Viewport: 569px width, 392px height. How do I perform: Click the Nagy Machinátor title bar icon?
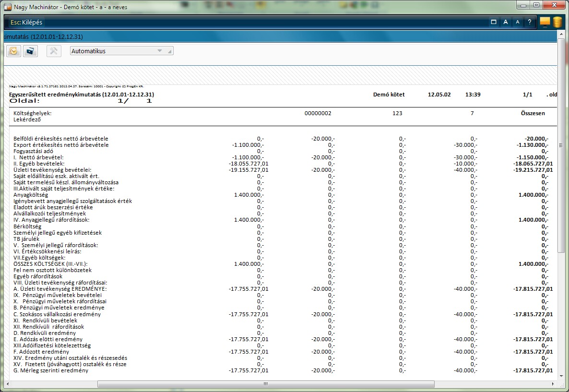pyautogui.click(x=7, y=7)
